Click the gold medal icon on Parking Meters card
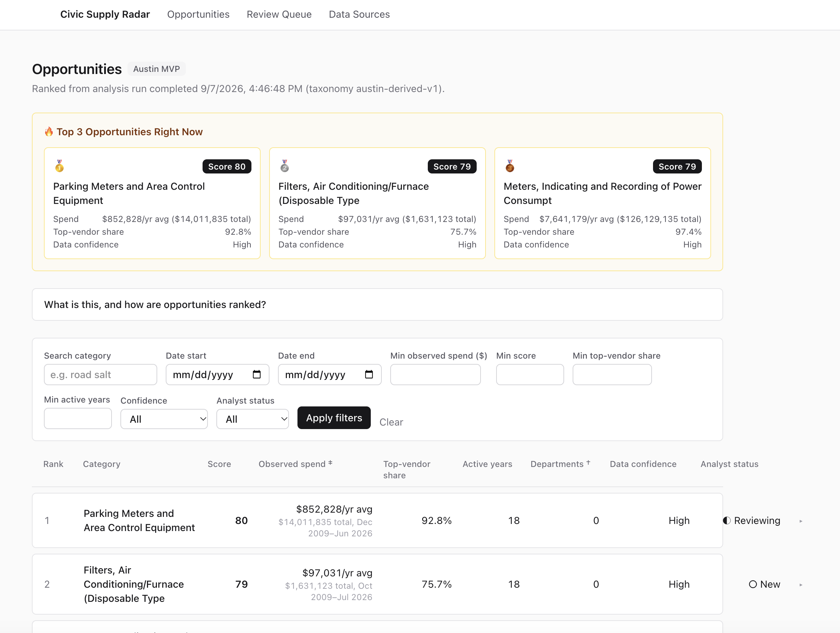This screenshot has width=840, height=633. [x=59, y=166]
